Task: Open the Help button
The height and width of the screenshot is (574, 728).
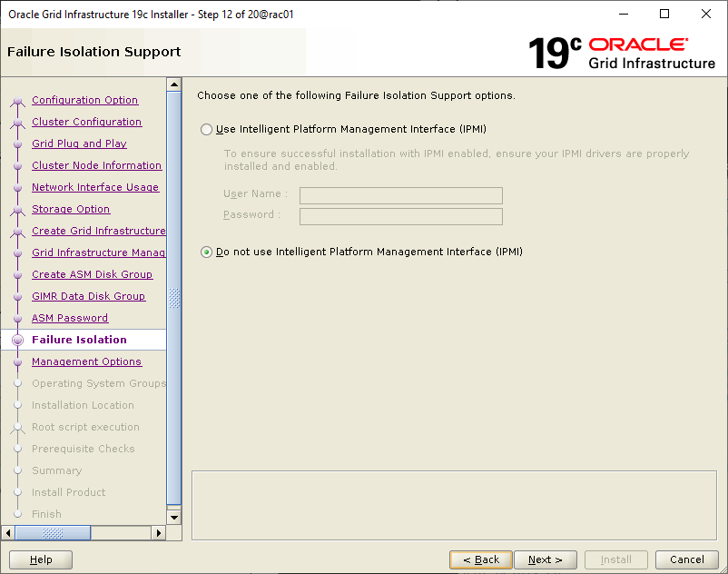Action: point(41,559)
